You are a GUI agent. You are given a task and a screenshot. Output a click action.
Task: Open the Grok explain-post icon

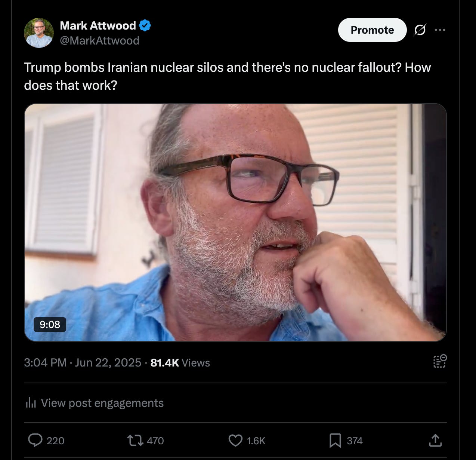(x=420, y=30)
